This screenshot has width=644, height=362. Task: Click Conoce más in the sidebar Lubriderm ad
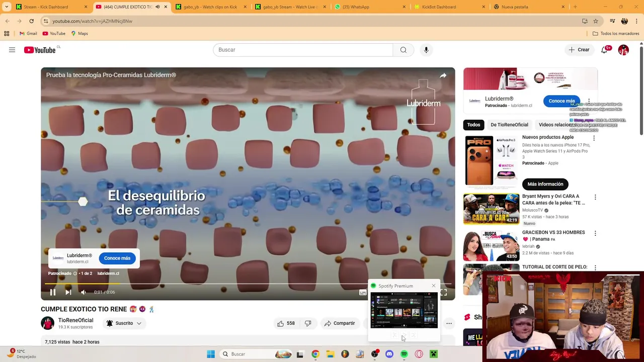tap(561, 101)
